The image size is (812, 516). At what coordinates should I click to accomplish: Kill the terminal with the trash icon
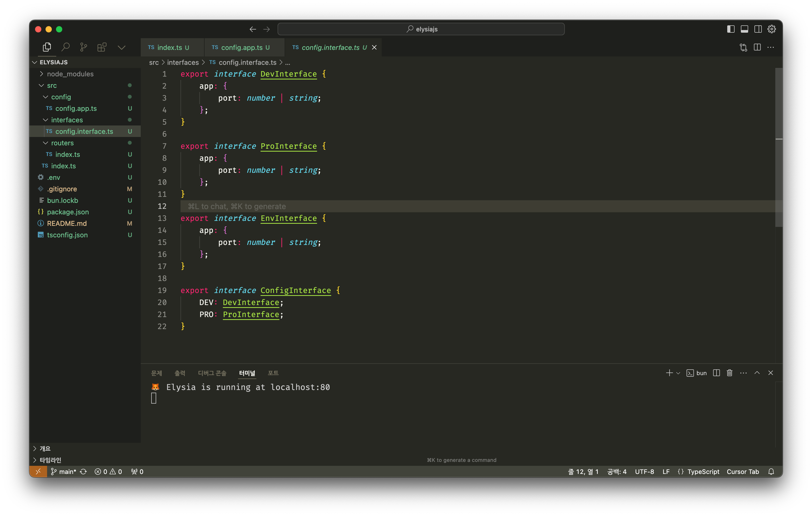point(729,373)
